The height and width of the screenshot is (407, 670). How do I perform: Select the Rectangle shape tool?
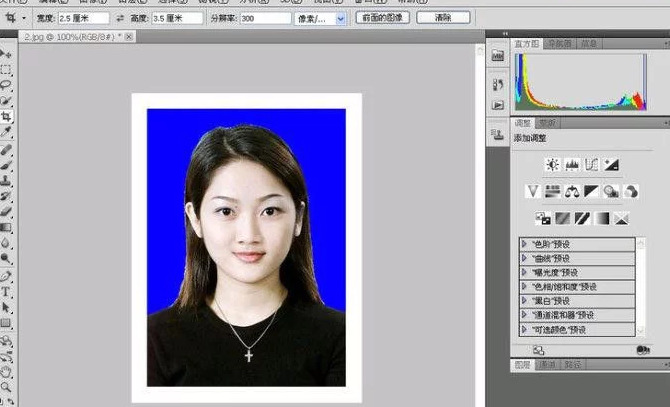(6, 323)
